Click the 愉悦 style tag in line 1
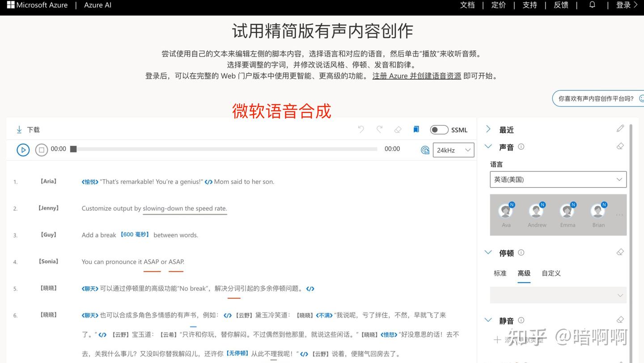Image resolution: width=644 pixels, height=363 pixels. coord(90,182)
